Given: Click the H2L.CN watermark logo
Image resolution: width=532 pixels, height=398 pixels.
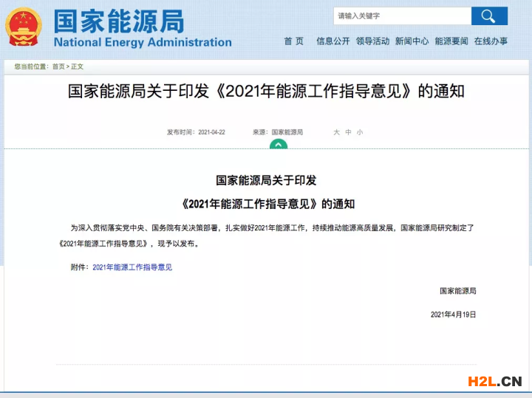Looking at the screenshot, I should [x=494, y=381].
